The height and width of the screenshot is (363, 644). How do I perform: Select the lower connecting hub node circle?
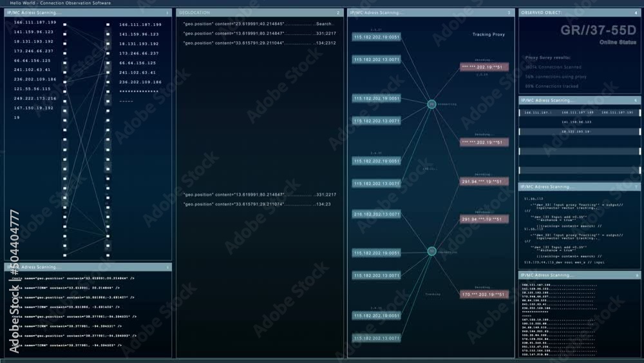[x=431, y=251]
